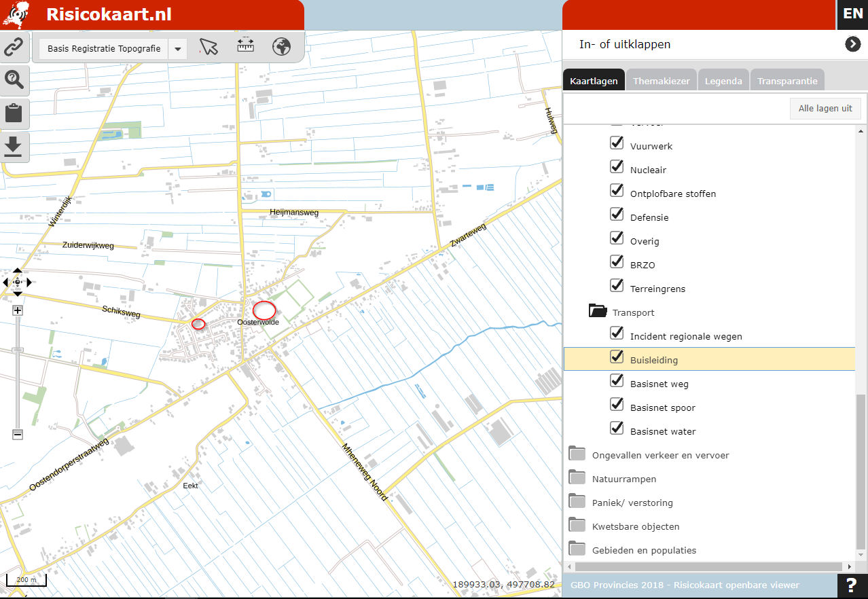Select the map link sharing tool

tap(14, 47)
